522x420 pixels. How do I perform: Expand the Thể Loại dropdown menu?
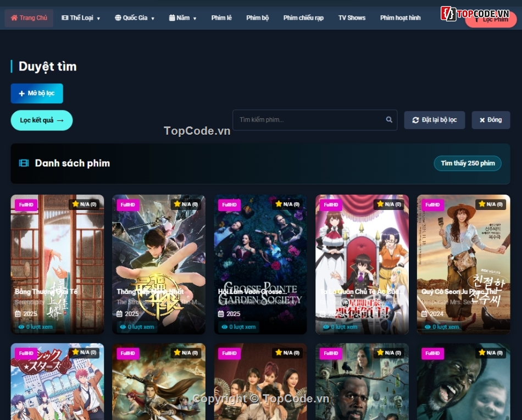[x=81, y=18]
